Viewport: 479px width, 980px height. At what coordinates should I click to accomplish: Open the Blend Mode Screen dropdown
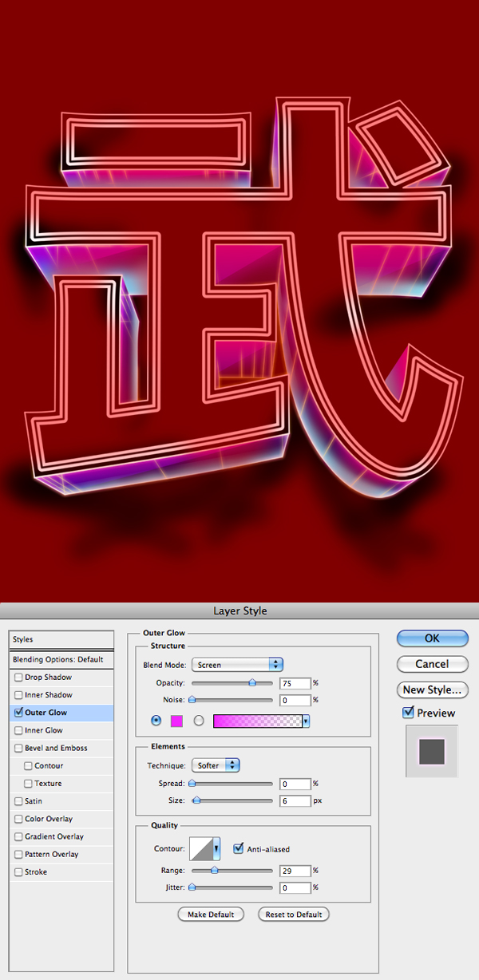pos(238,664)
